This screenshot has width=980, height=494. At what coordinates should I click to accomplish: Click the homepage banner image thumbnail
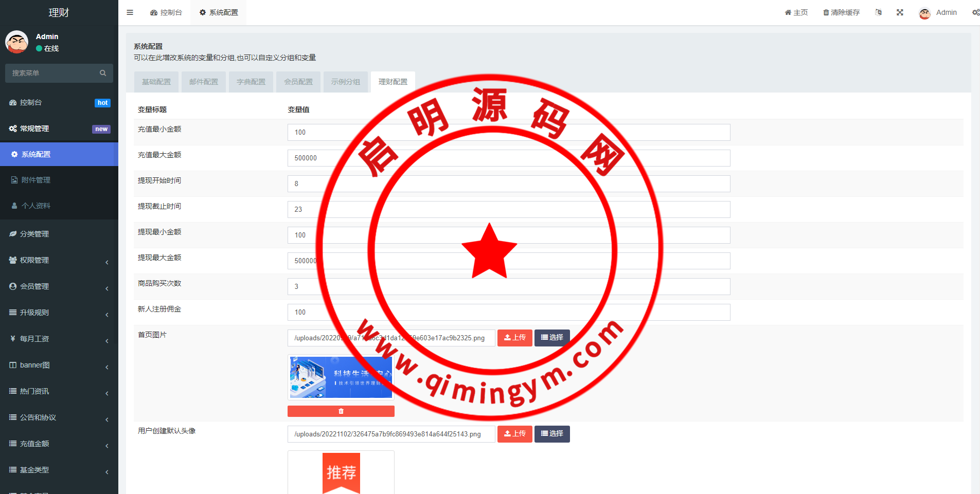(x=341, y=377)
